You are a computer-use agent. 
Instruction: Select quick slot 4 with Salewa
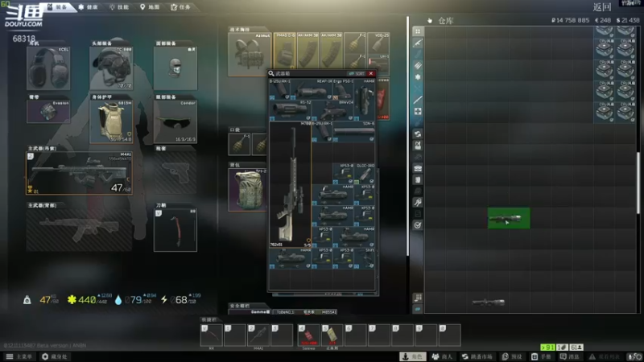[308, 335]
